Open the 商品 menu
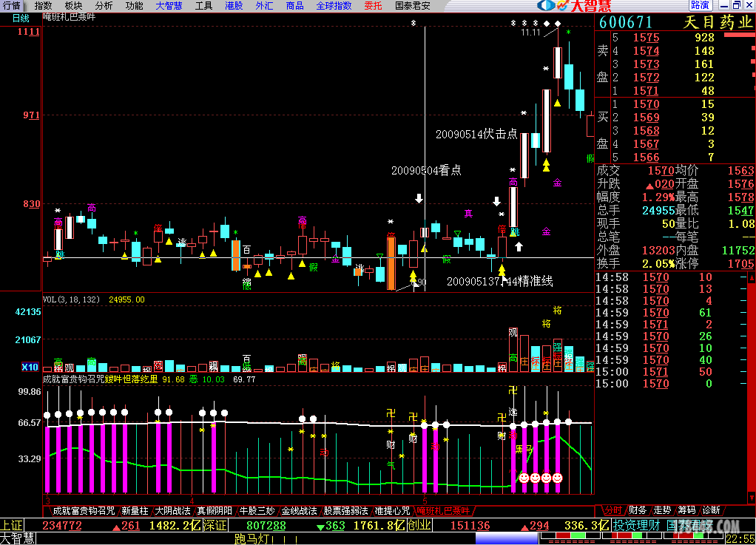 pyautogui.click(x=294, y=6)
